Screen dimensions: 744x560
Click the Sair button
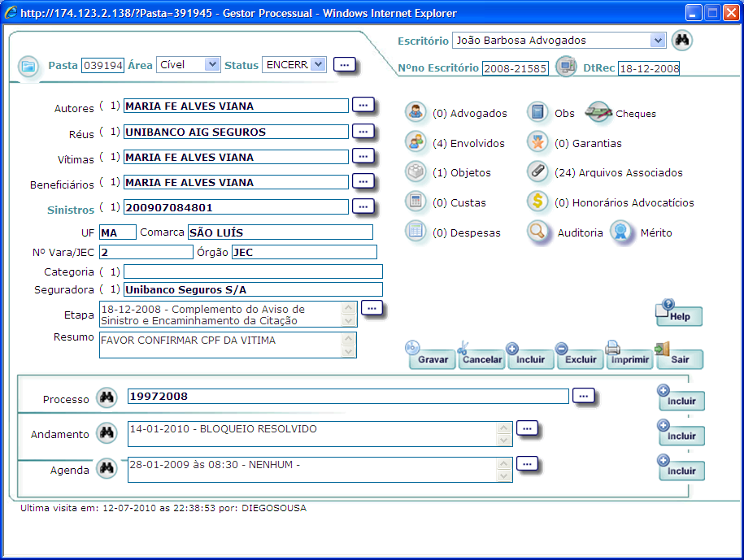pos(679,357)
